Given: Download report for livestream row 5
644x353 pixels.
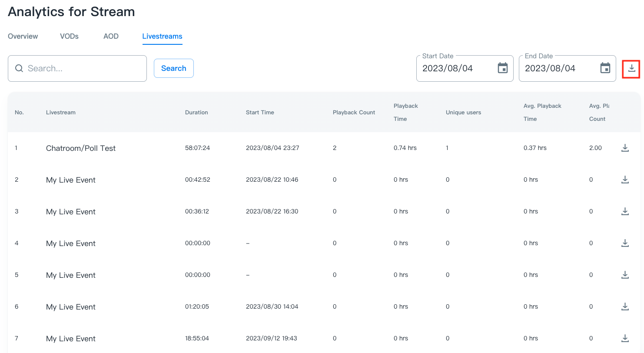Looking at the screenshot, I should click(625, 275).
